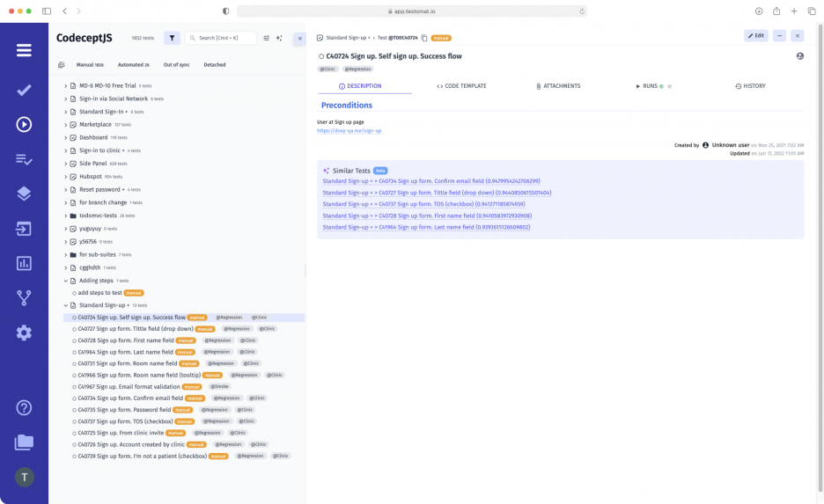Click the Edit button

(x=755, y=36)
